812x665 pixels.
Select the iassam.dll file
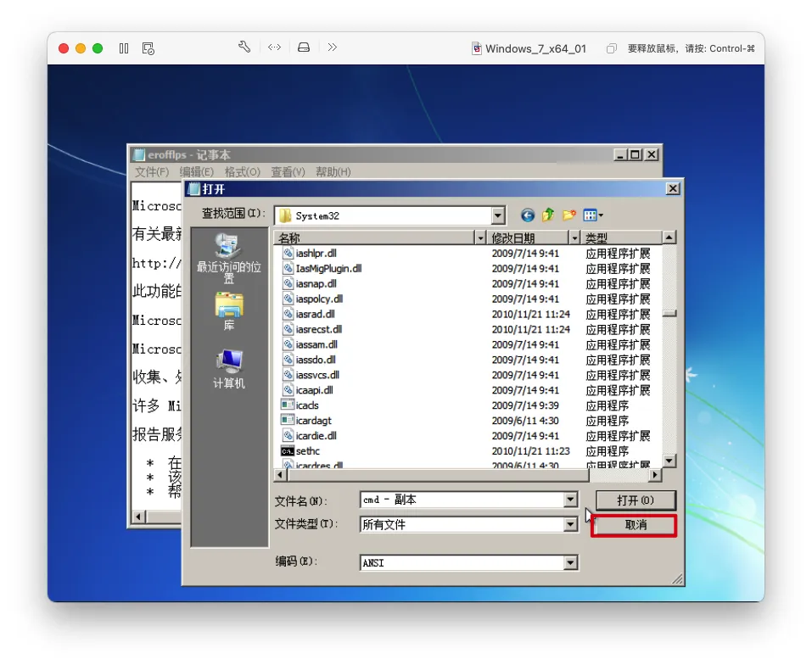tap(316, 344)
